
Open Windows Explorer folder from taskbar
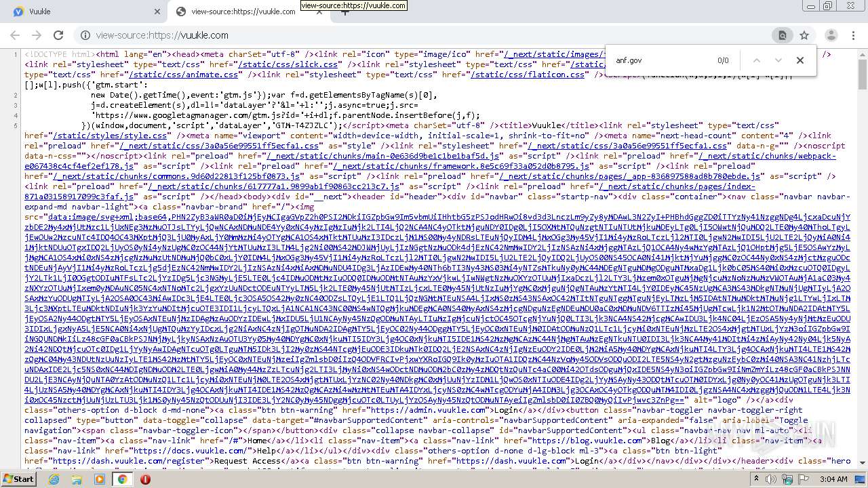pyautogui.click(x=77, y=479)
